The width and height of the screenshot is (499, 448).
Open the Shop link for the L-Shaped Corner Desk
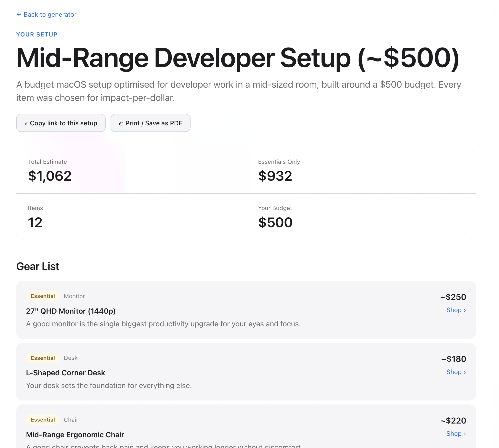(x=456, y=372)
